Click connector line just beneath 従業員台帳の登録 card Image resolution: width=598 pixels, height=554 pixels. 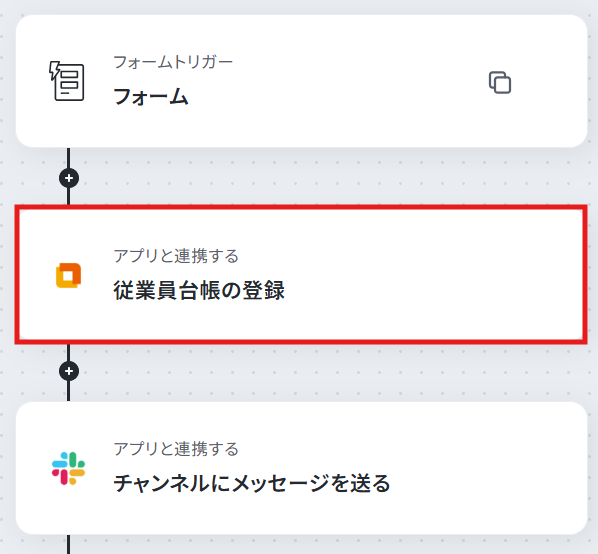click(69, 352)
